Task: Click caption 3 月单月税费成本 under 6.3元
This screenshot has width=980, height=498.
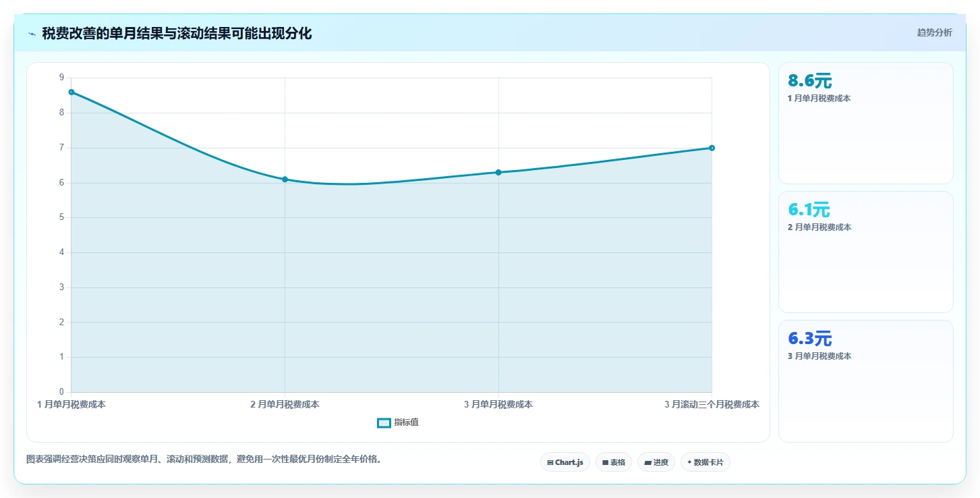Action: (819, 356)
